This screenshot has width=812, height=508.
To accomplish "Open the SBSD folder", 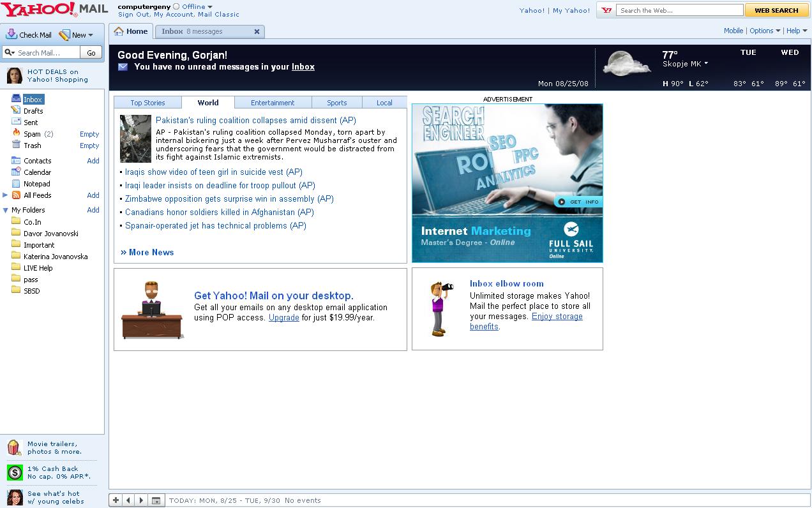I will 32,291.
